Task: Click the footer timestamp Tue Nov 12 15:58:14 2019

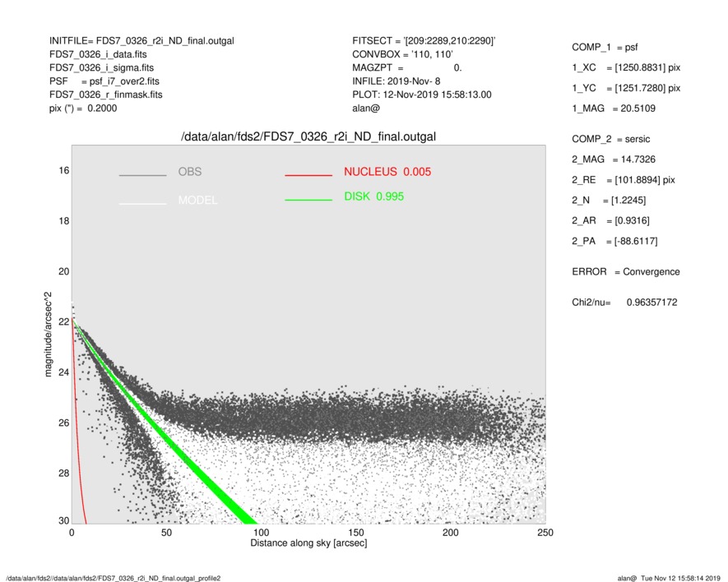Action: click(680, 578)
